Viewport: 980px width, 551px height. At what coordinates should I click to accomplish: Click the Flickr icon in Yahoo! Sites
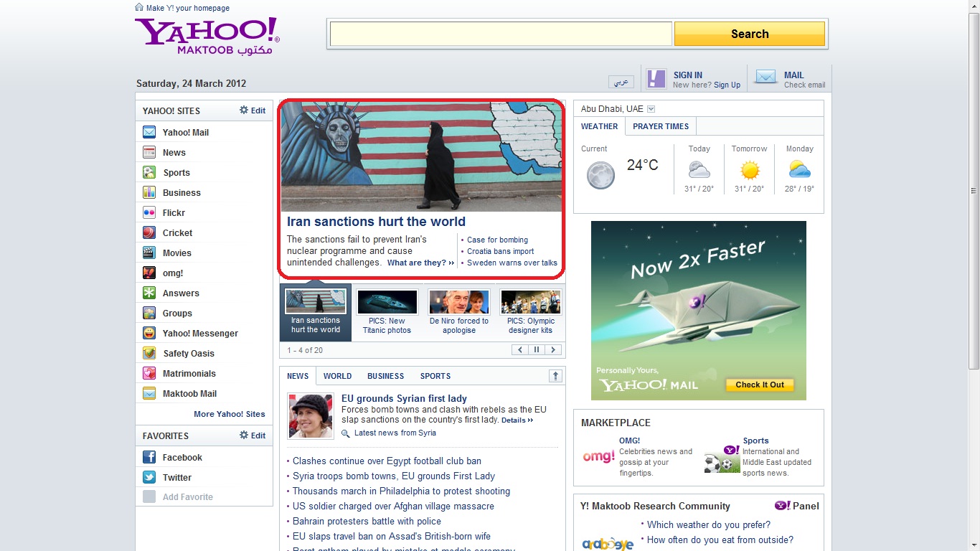[149, 212]
